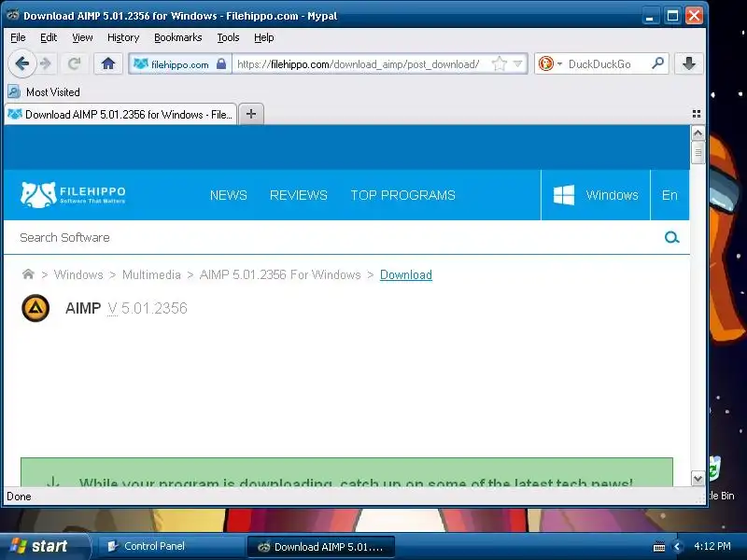Click the AIMP application logo icon
The width and height of the screenshot is (747, 560).
tap(35, 308)
